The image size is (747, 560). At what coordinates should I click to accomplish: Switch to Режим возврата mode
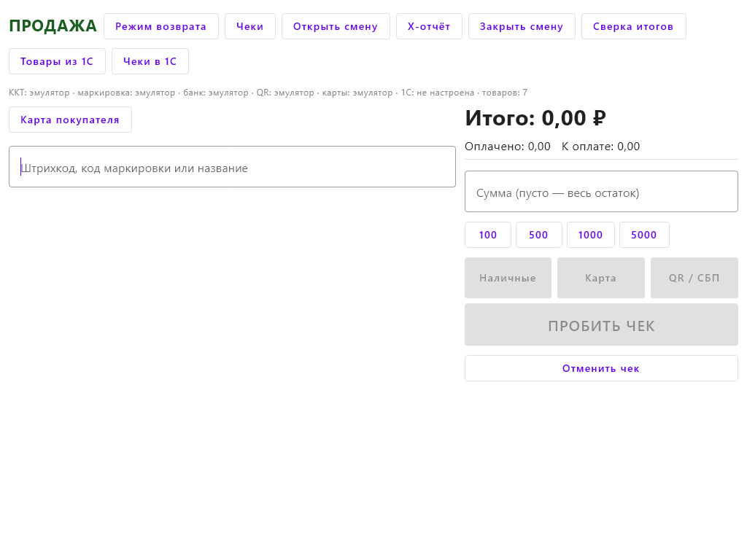point(161,26)
